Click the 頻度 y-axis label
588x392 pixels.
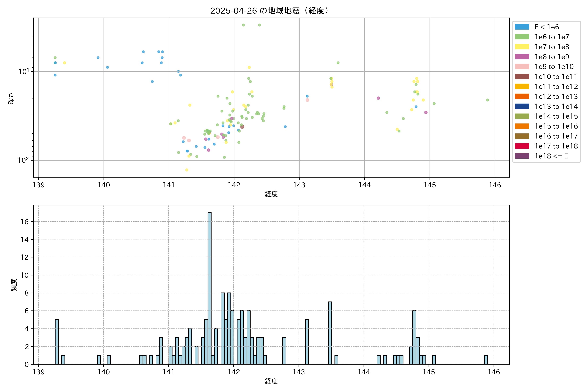click(14, 285)
